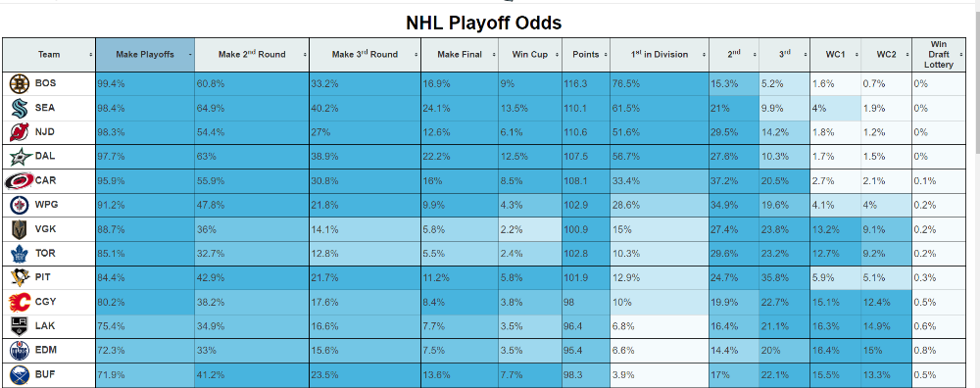Click the Dallas Stars logo
The width and height of the screenshot is (980, 388).
coord(20,156)
